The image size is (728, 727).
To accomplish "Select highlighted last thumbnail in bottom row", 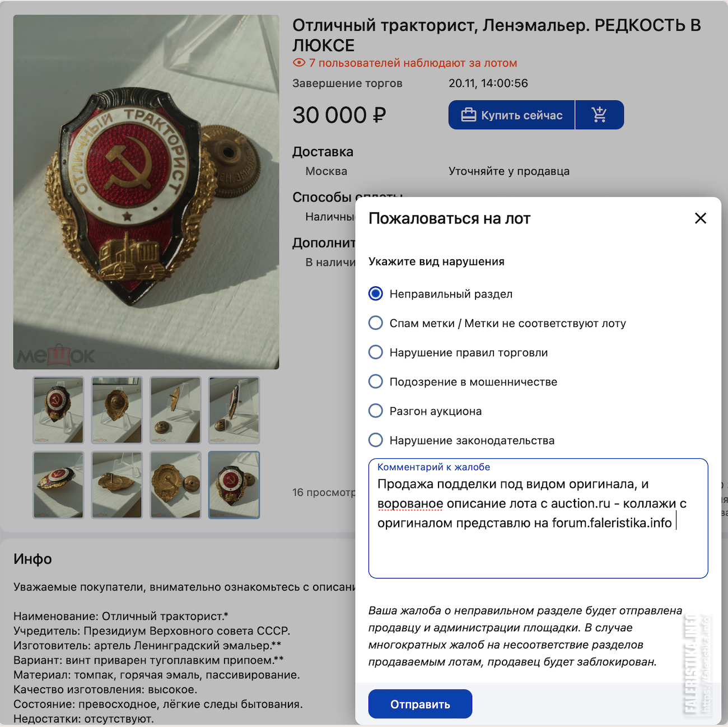I will (x=234, y=485).
